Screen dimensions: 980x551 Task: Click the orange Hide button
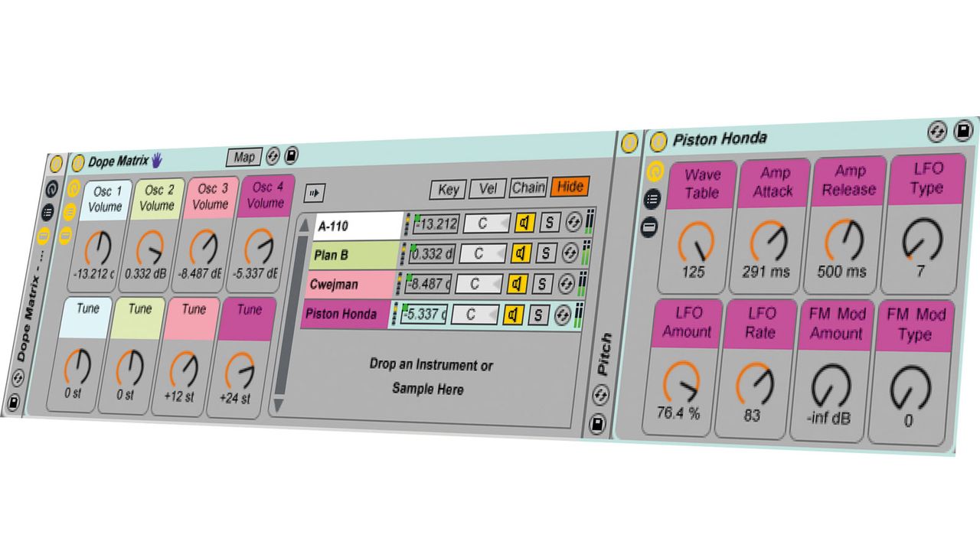[570, 186]
